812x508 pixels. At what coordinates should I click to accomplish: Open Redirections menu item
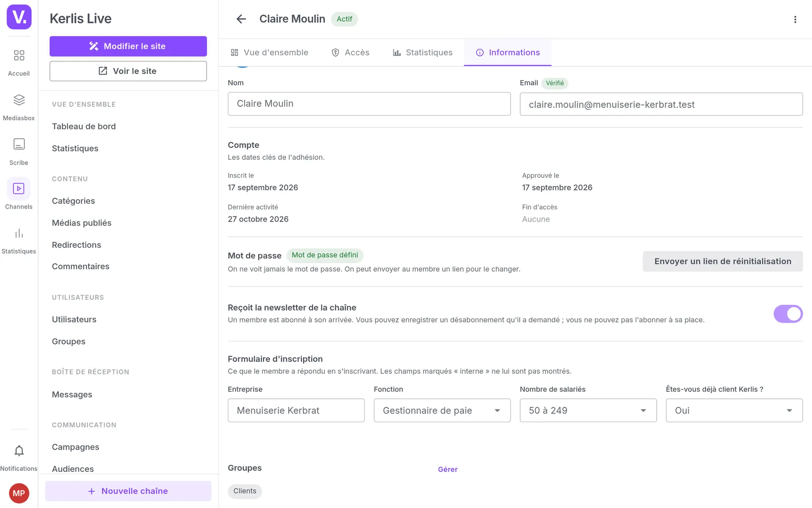pos(77,245)
